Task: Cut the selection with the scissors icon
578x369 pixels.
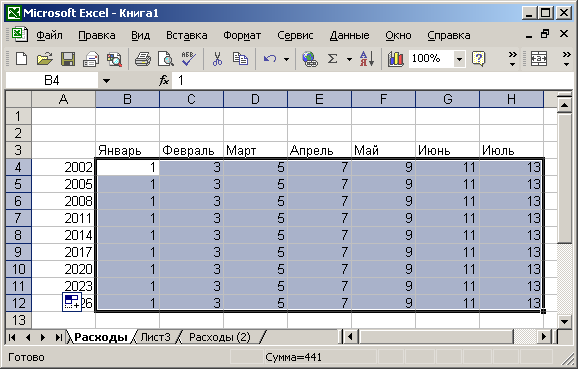Action: (217, 59)
